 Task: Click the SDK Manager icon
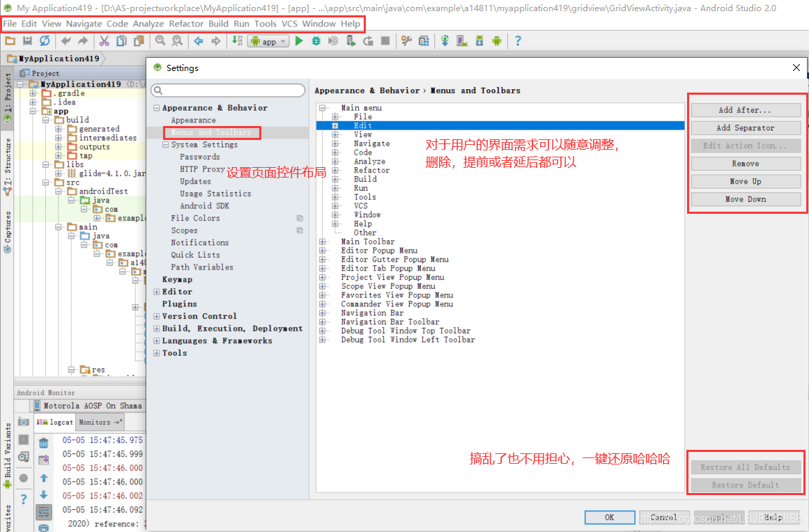pos(479,41)
